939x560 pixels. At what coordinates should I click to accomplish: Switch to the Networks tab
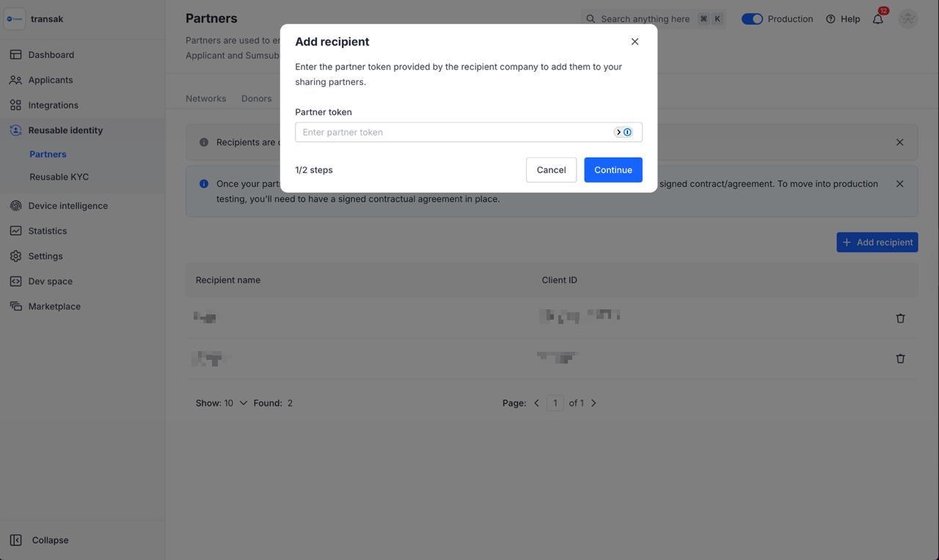(x=205, y=98)
